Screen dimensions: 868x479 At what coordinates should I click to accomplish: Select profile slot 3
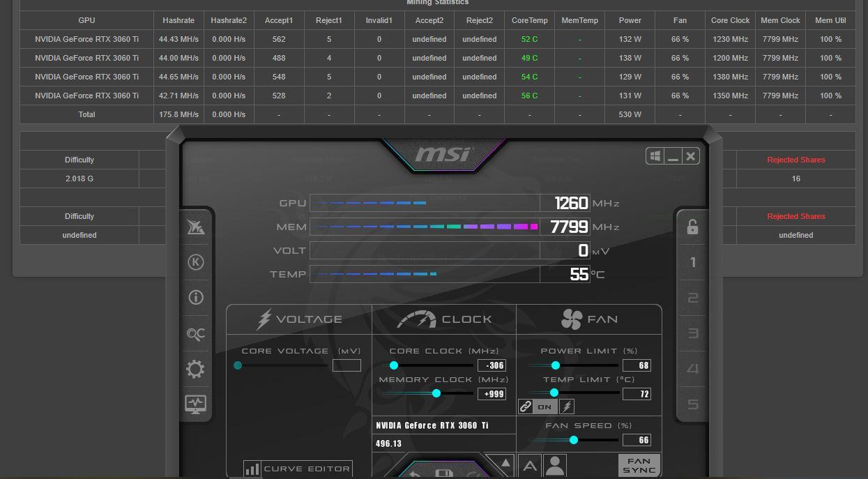692,333
